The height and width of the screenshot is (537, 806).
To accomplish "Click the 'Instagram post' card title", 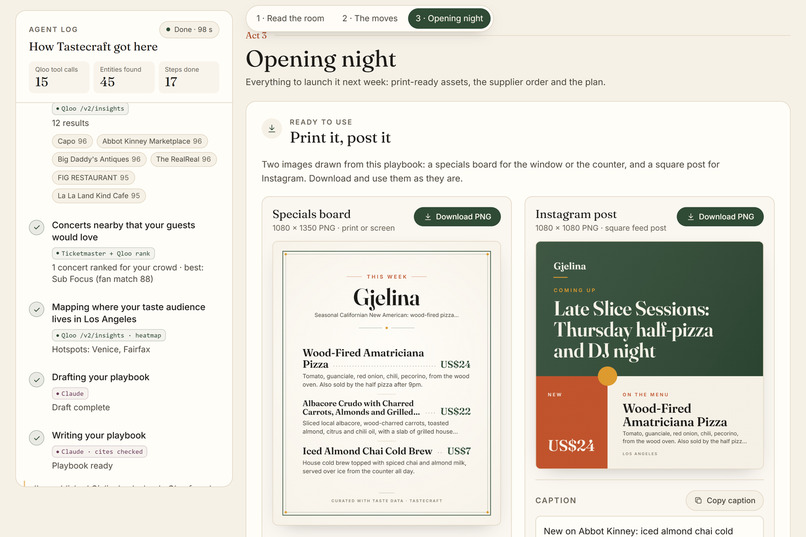I will pos(576,214).
